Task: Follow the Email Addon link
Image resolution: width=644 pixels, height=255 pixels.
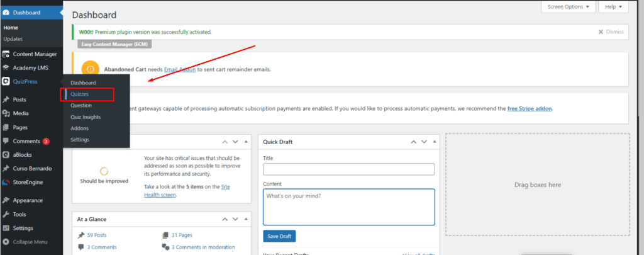Action: (x=180, y=69)
